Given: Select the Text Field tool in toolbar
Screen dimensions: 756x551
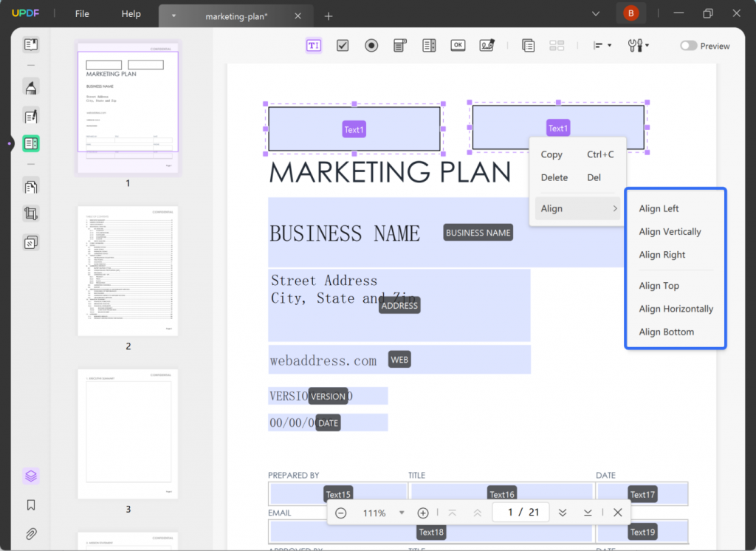Looking at the screenshot, I should click(x=313, y=46).
